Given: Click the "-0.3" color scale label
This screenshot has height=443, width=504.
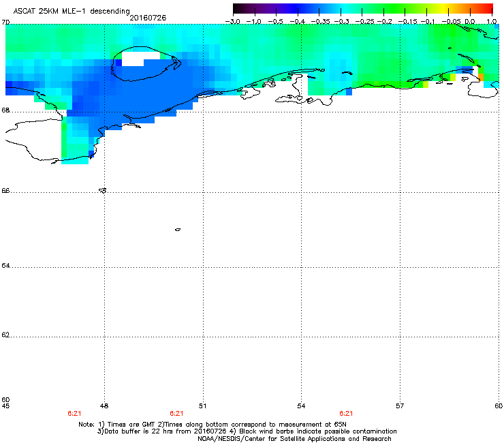Looking at the screenshot, I should (341, 22).
